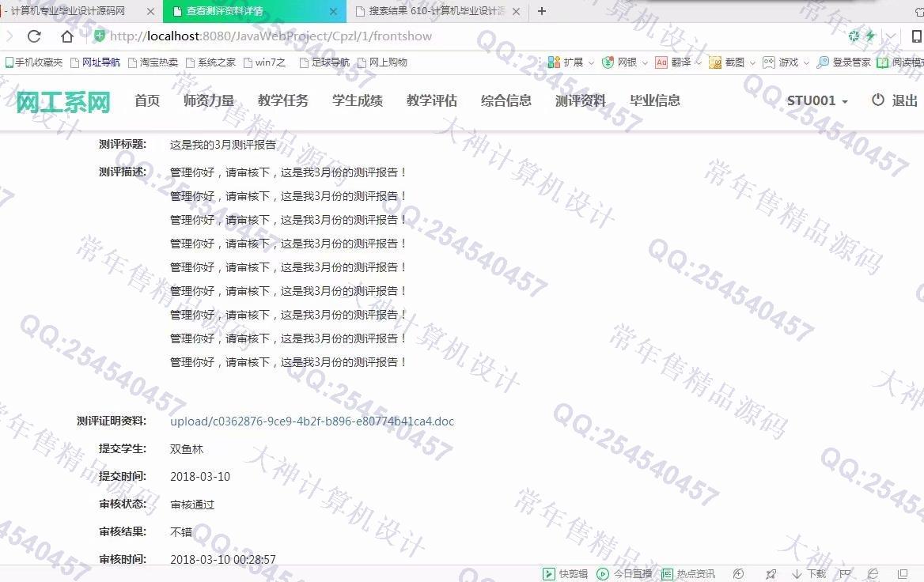Click the green security shield icon

click(100, 36)
